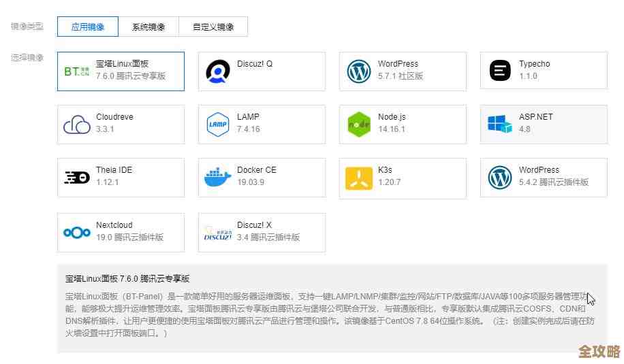Select the 应用镜像 tab
This screenshot has height=364, width=624.
pyautogui.click(x=88, y=27)
